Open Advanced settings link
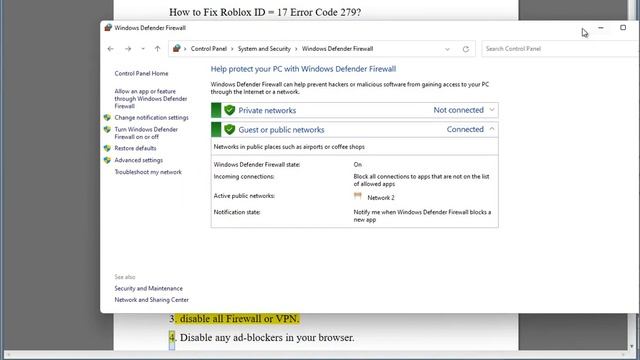 [x=138, y=160]
